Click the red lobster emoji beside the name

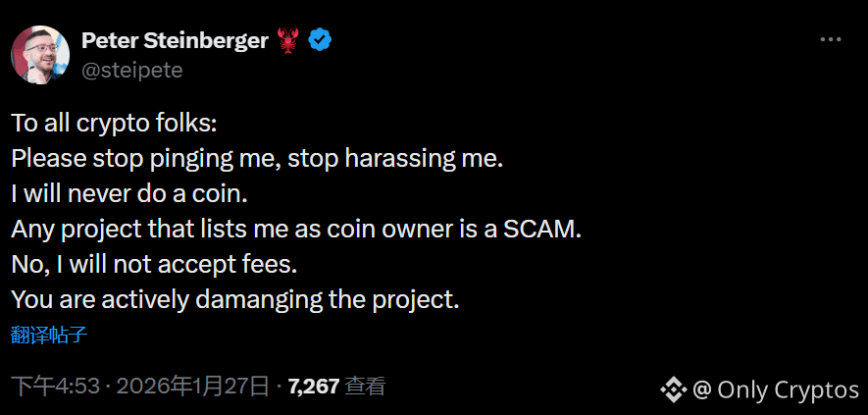point(287,40)
